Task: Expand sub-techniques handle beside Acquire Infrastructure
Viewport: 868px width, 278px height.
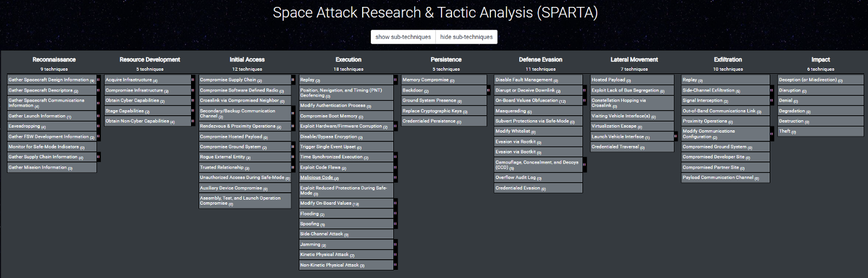Action: coord(193,80)
